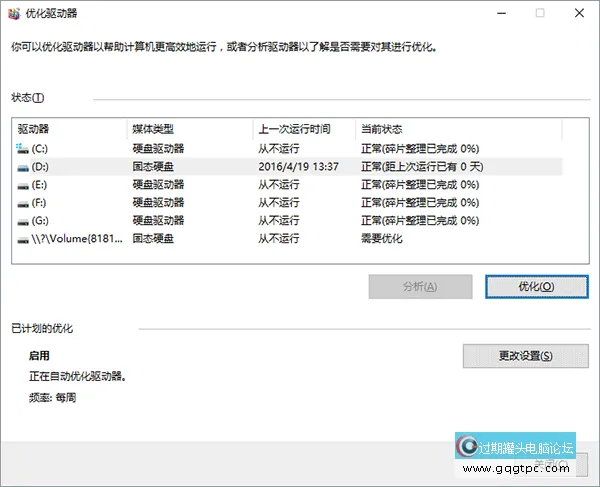Click 硬盘驱动器 media type in G: row
600x487 pixels.
158,221
